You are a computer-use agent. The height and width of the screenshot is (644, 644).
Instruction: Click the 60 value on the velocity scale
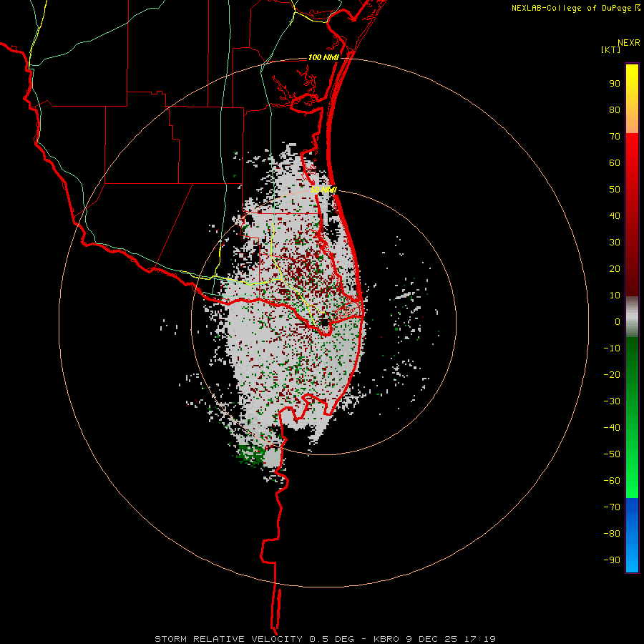point(615,163)
